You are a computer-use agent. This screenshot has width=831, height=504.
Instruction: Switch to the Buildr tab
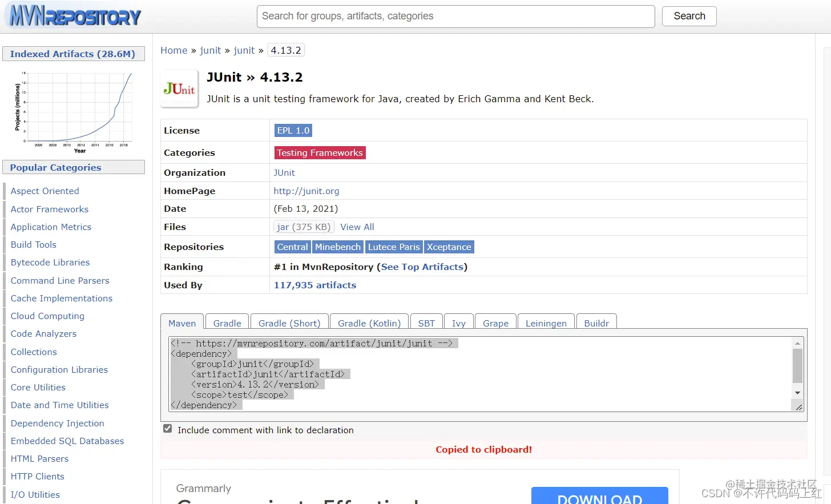pos(596,322)
